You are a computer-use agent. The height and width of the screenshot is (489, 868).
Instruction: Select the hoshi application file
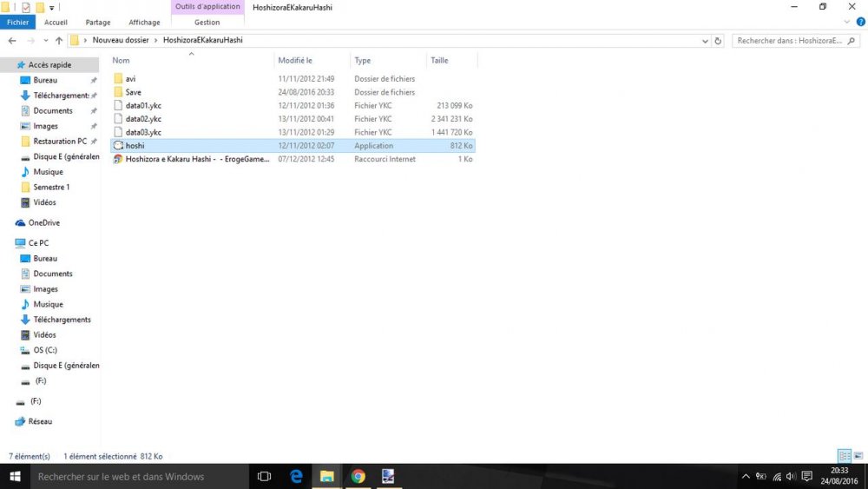[x=135, y=146]
